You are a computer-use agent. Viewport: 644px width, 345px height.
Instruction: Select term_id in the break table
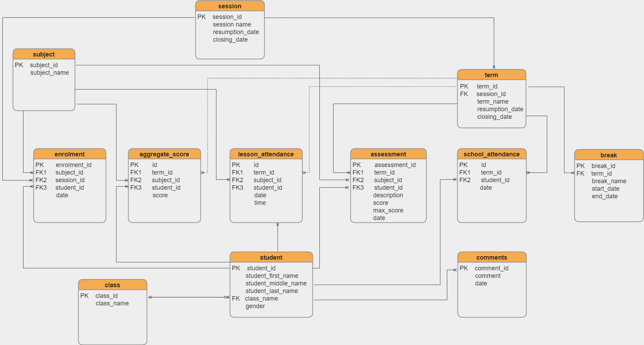(x=602, y=174)
